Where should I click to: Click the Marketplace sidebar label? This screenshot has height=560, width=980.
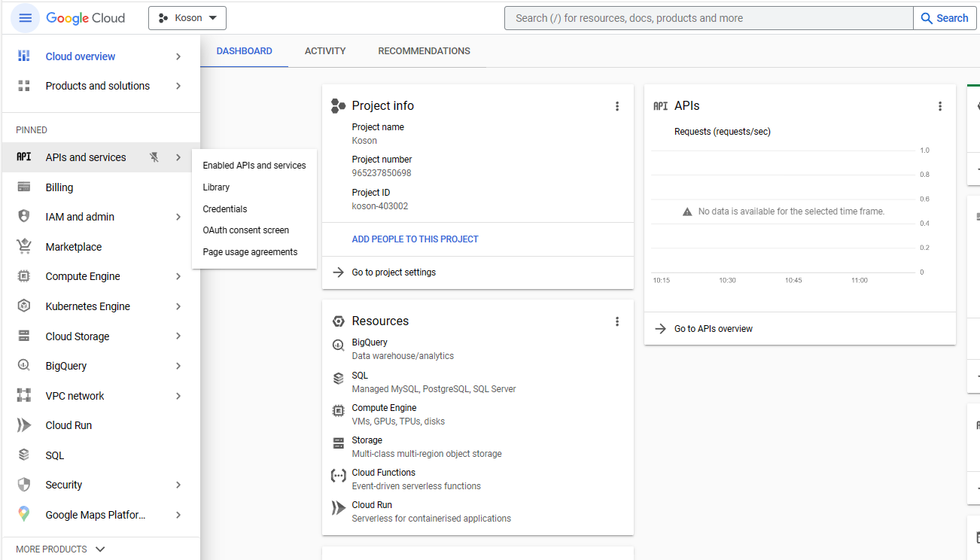point(74,247)
